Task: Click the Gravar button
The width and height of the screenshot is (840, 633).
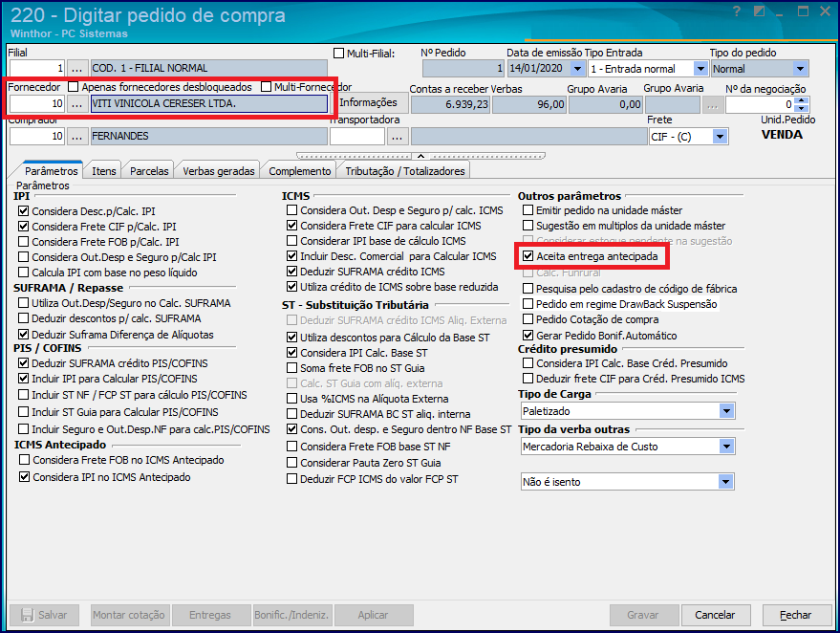Action: point(643,615)
